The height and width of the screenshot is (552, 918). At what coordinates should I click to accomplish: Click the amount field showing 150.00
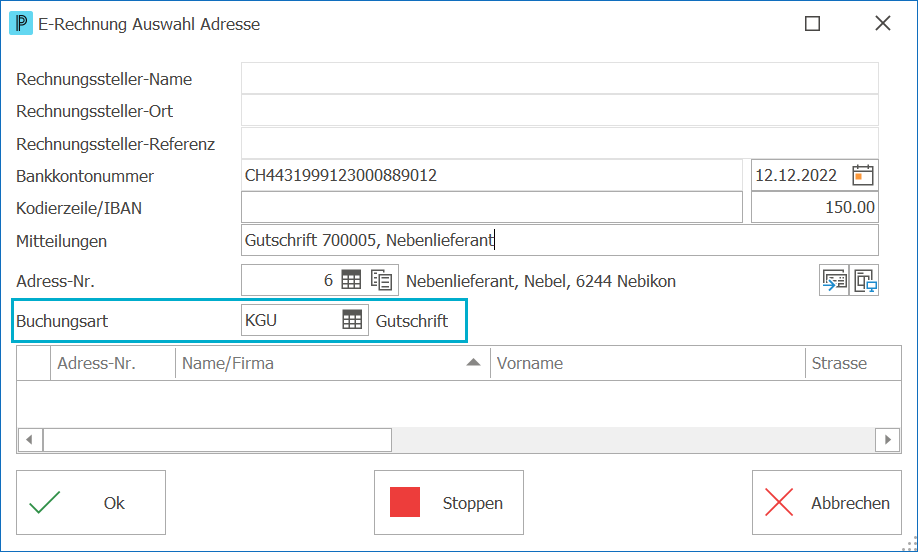click(x=815, y=207)
